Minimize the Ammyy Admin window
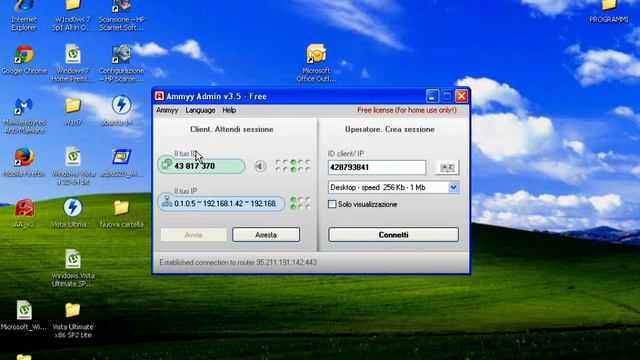This screenshot has width=640, height=360. pyautogui.click(x=432, y=96)
